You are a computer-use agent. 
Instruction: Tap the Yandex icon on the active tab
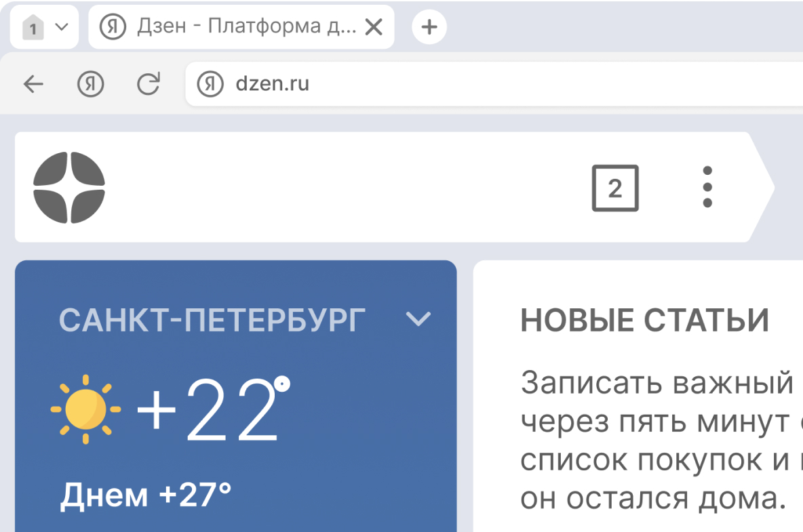point(113,26)
